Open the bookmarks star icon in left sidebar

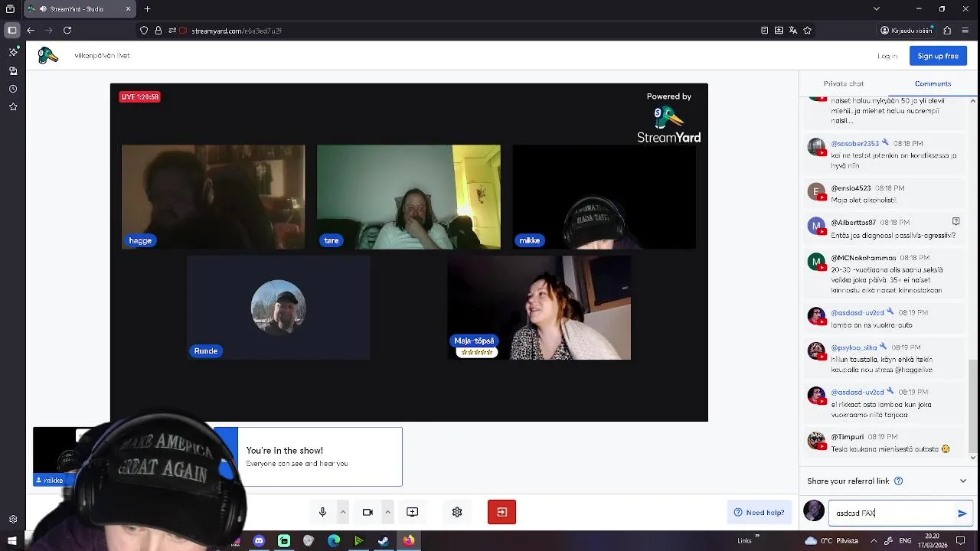coord(13,107)
